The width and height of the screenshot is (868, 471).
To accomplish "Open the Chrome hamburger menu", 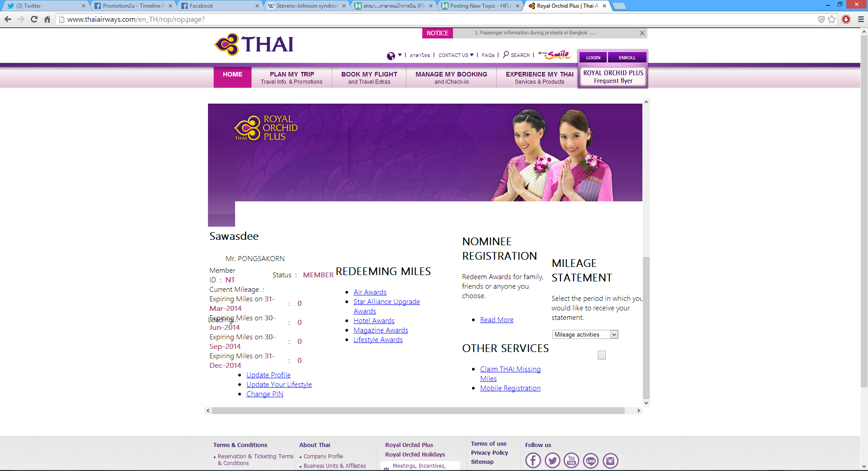I will tap(861, 19).
